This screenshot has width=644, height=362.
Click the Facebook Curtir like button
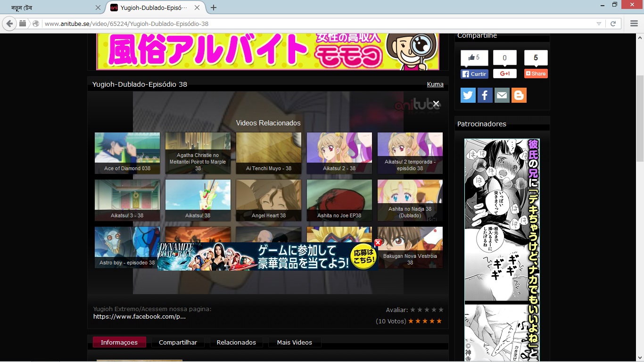tap(474, 74)
